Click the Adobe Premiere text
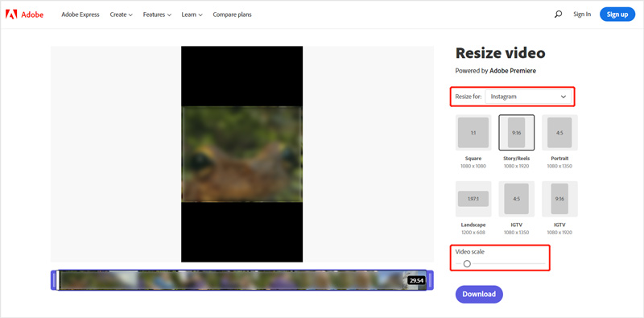Image resolution: width=644 pixels, height=318 pixels. [x=513, y=71]
